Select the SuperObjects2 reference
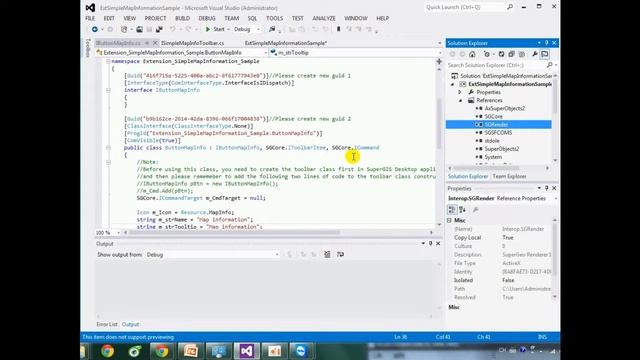This screenshot has width=640, height=360. (x=502, y=149)
